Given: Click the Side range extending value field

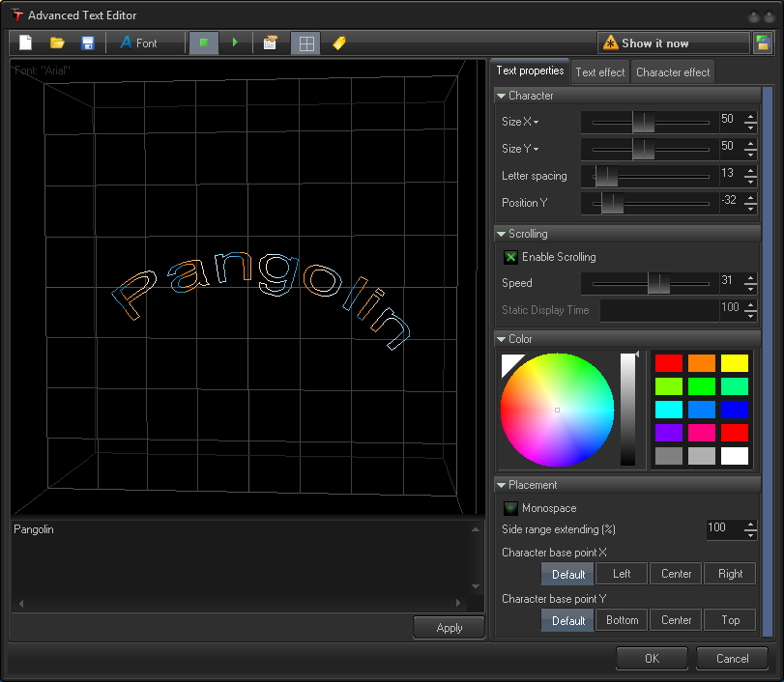Looking at the screenshot, I should coord(724,527).
